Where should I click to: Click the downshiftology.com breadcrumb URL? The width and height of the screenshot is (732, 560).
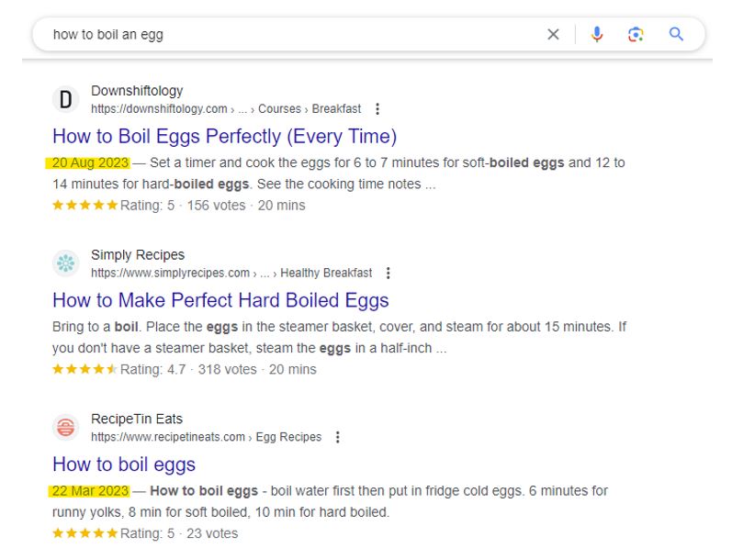click(x=226, y=108)
